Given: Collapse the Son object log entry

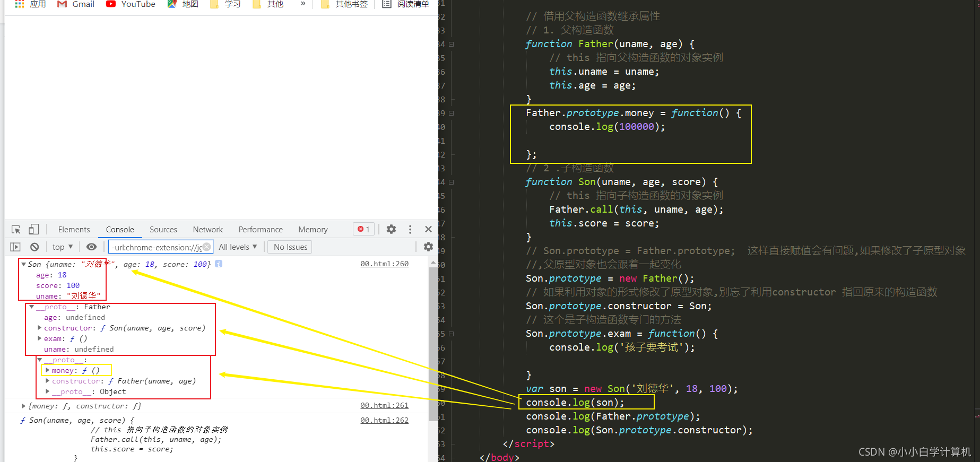Looking at the screenshot, I should click(23, 264).
